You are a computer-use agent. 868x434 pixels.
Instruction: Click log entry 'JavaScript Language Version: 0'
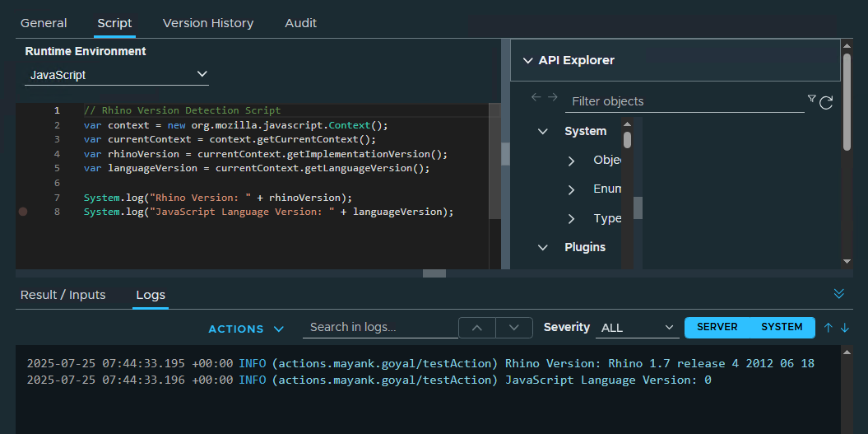[x=369, y=380]
